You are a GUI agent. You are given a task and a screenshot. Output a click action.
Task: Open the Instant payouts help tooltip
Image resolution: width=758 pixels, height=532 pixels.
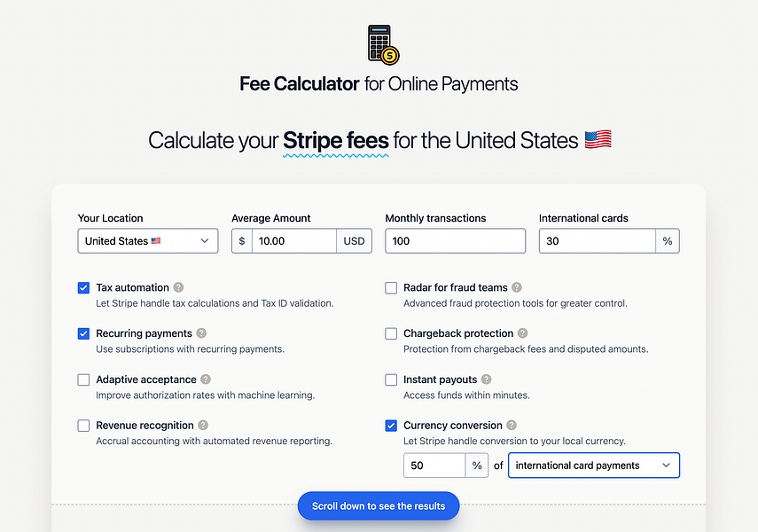(487, 379)
